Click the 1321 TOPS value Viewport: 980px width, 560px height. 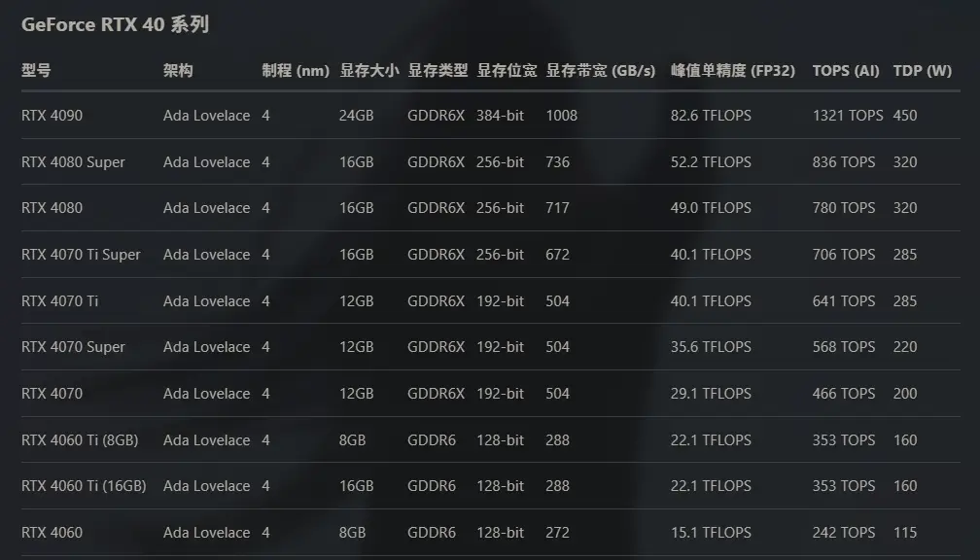pyautogui.click(x=848, y=116)
